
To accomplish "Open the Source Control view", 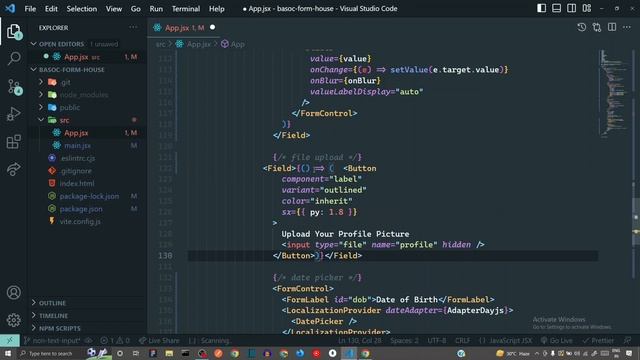I will pos(14,87).
